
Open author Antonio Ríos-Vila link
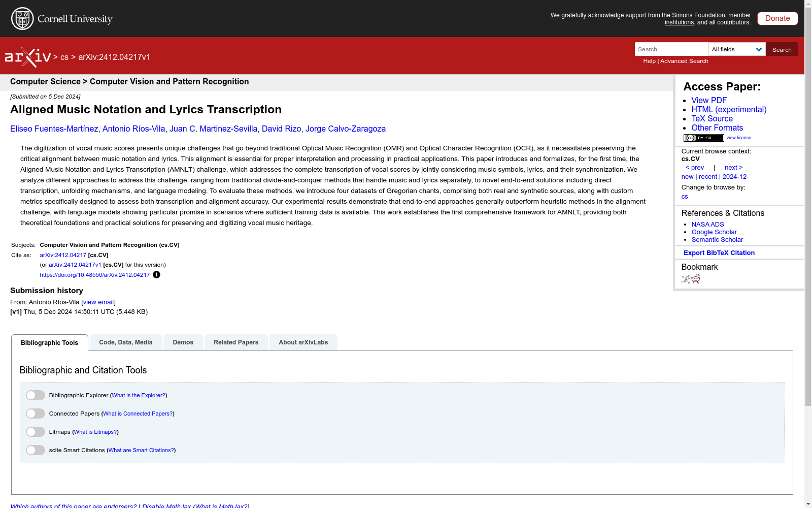[134, 129]
